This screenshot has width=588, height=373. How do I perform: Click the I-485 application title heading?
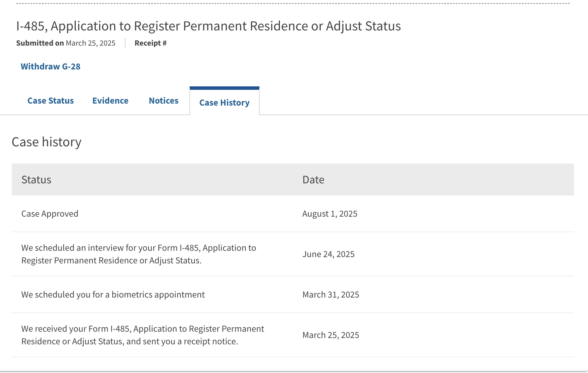pos(208,26)
